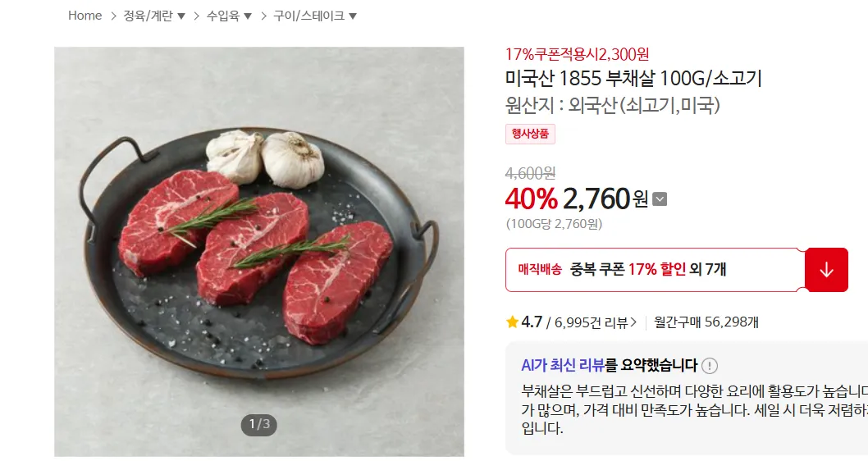This screenshot has width=868, height=461.
Task: Expand the 정육/계란 category dropdown
Action: click(154, 16)
